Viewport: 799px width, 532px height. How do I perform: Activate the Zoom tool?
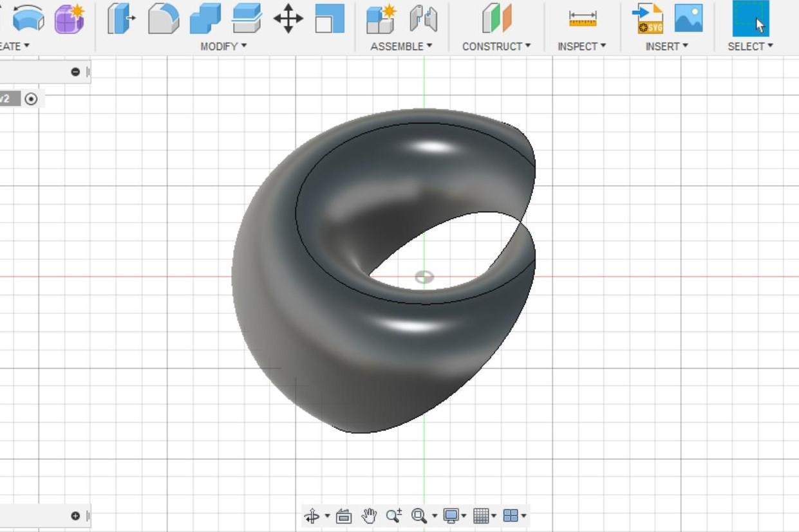(x=395, y=515)
